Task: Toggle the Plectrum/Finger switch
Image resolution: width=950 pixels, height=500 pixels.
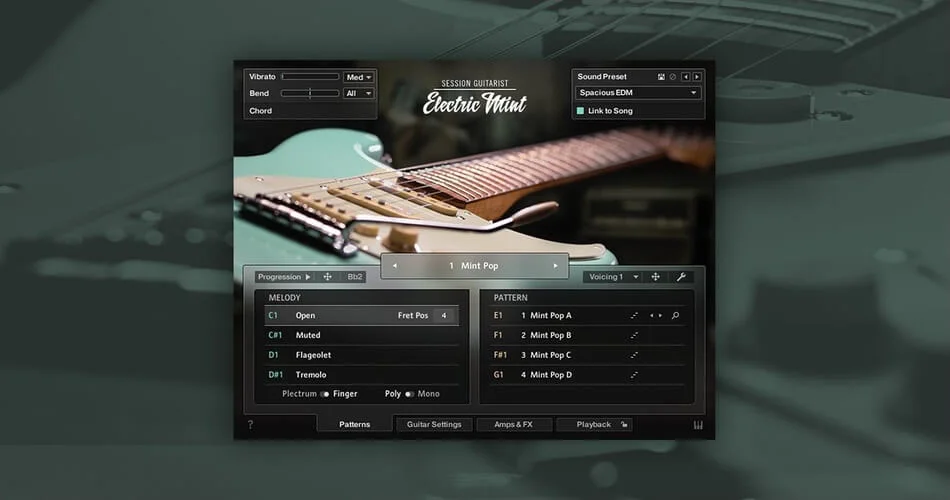Action: 325,395
